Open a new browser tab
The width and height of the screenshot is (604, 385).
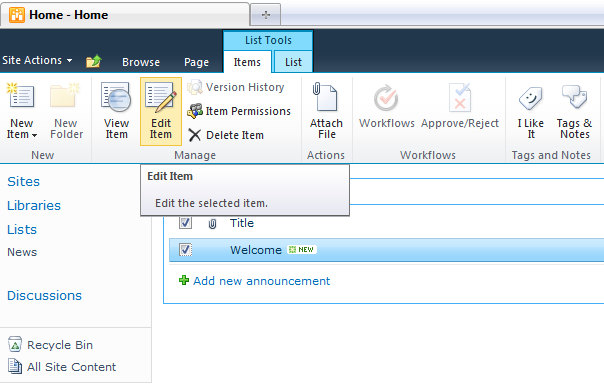click(x=265, y=15)
